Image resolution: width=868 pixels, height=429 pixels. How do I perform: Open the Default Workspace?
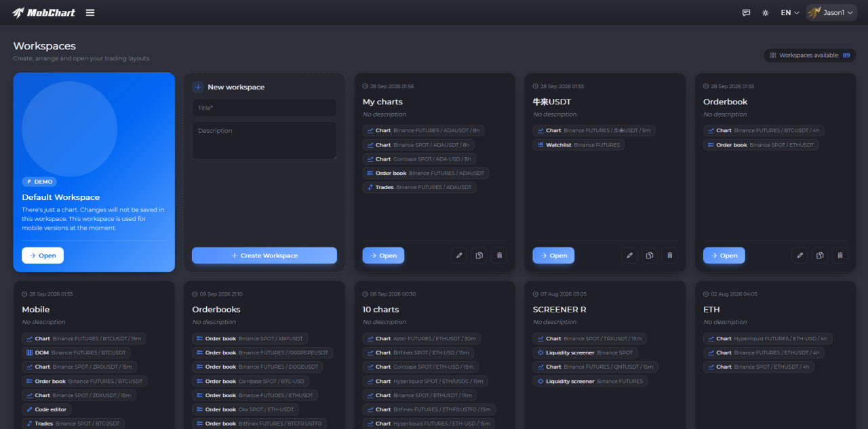(43, 256)
